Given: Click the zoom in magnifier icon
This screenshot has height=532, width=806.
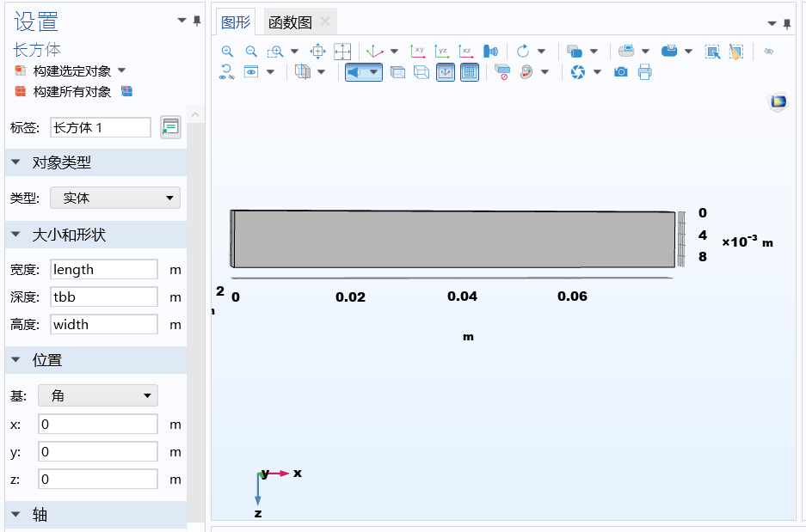Looking at the screenshot, I should [227, 52].
